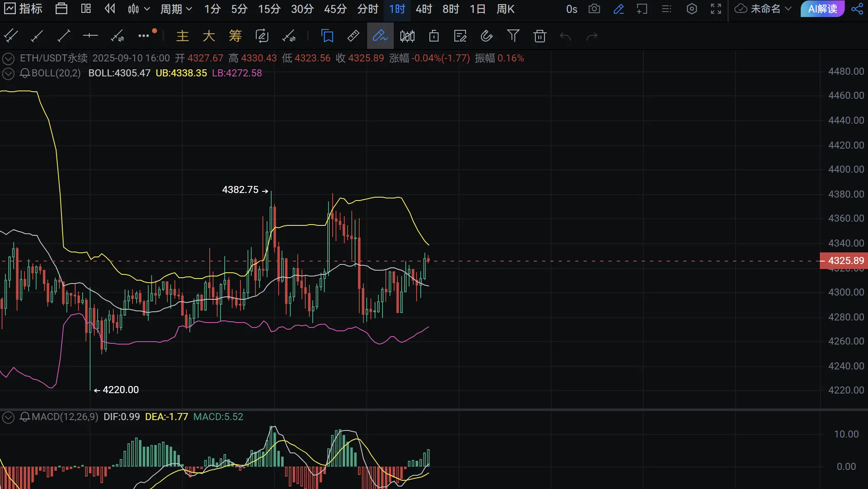Click the ETH/USDT永续 symbol name

[54, 58]
